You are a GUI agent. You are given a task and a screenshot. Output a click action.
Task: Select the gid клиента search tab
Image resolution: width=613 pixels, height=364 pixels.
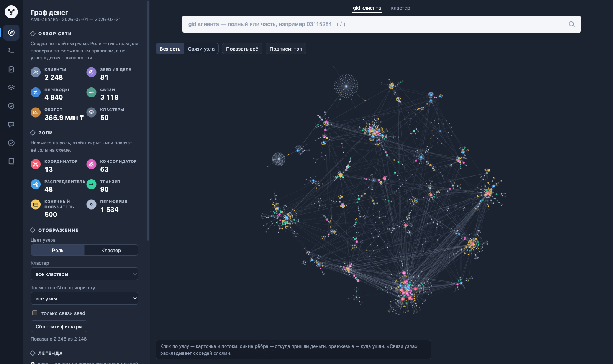367,8
